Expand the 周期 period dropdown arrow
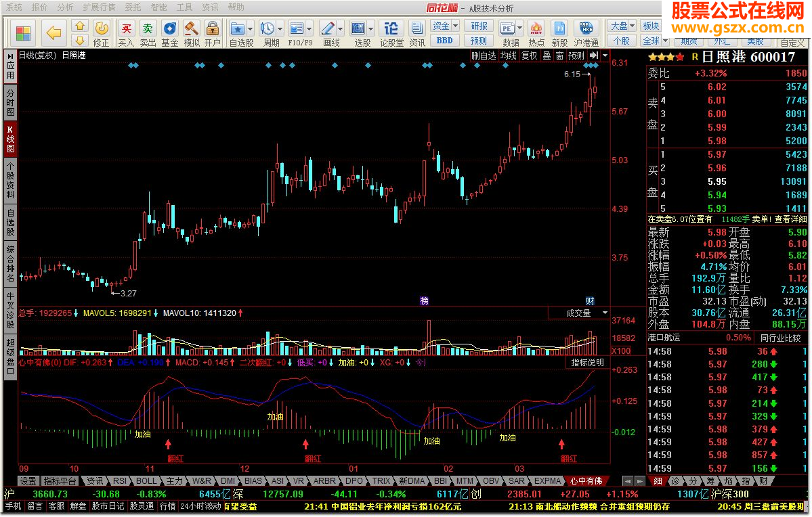The width and height of the screenshot is (812, 517). [280, 28]
